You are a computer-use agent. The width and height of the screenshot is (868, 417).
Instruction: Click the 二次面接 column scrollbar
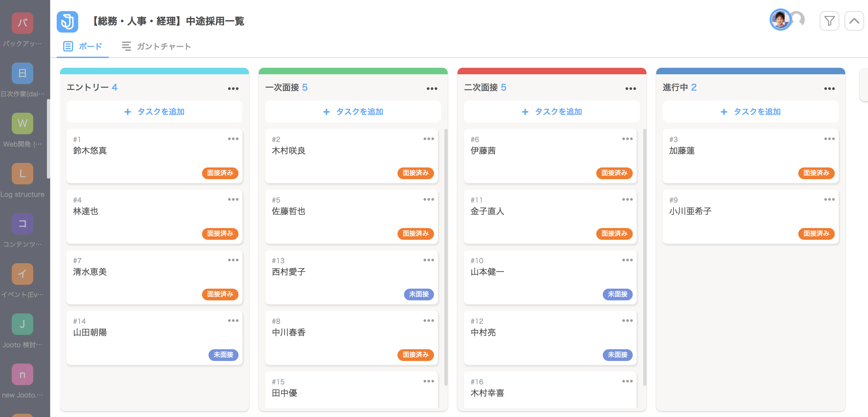[x=644, y=257]
